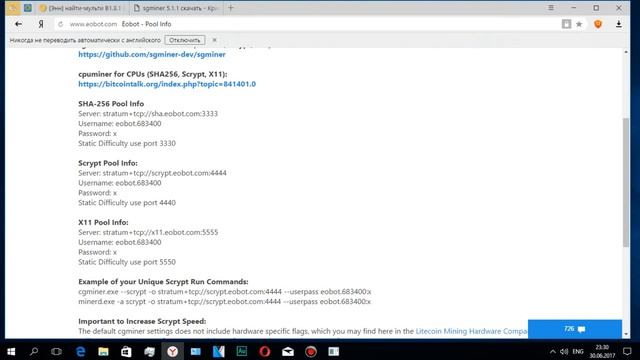Switch to the tab with yellow coin icon
The height and width of the screenshot is (360, 640).
(x=81, y=8)
